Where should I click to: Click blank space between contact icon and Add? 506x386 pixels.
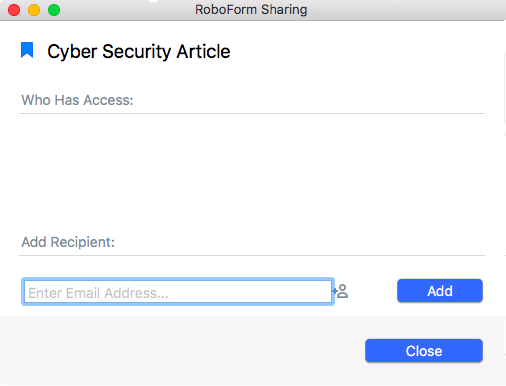(373, 291)
